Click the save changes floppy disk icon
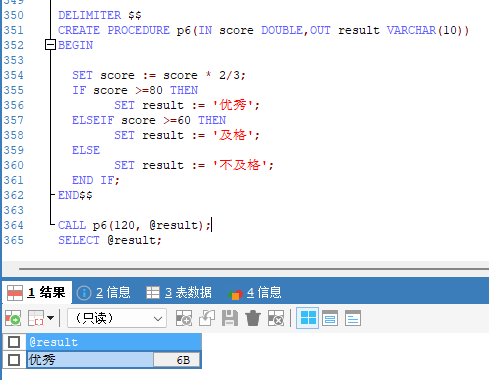The width and height of the screenshot is (489, 380). pos(230,318)
